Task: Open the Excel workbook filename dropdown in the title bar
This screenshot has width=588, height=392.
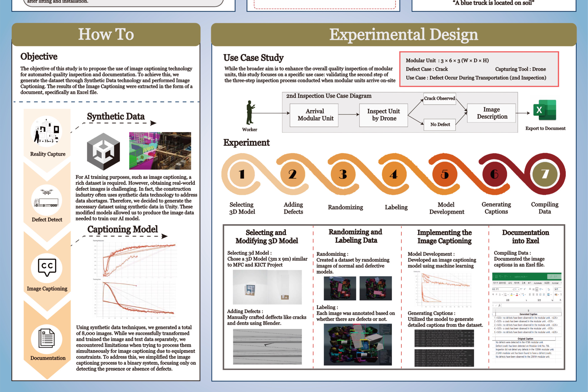Action: tap(527, 277)
